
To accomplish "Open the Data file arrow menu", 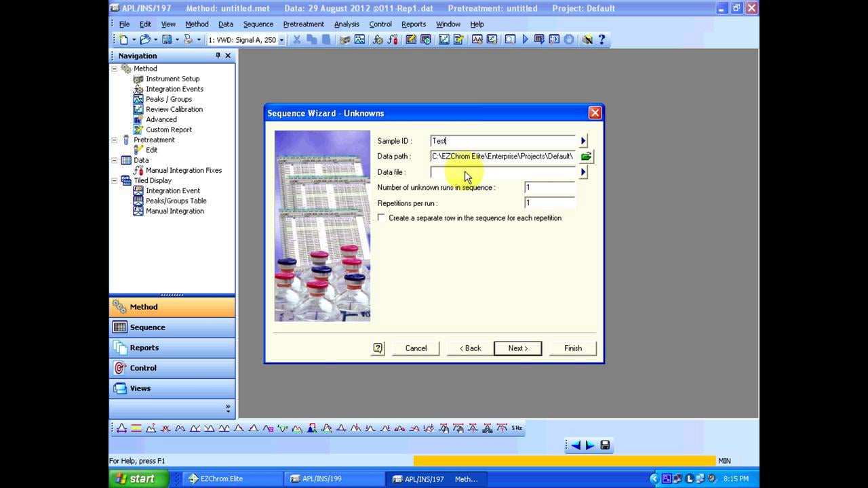I will point(583,172).
